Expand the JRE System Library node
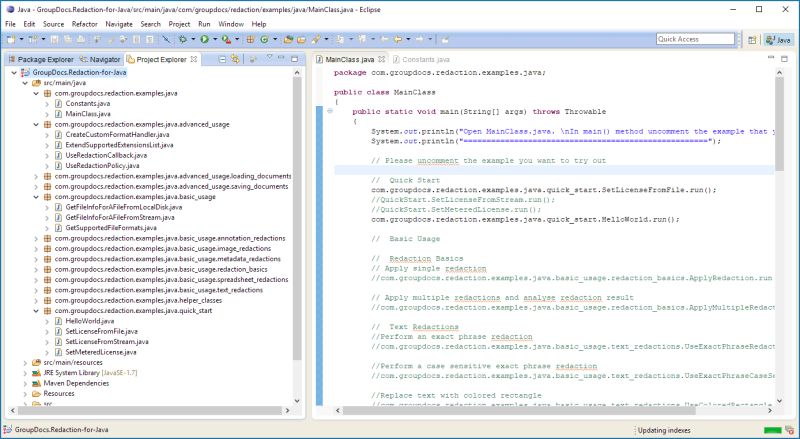This screenshot has height=439, width=800. point(25,373)
